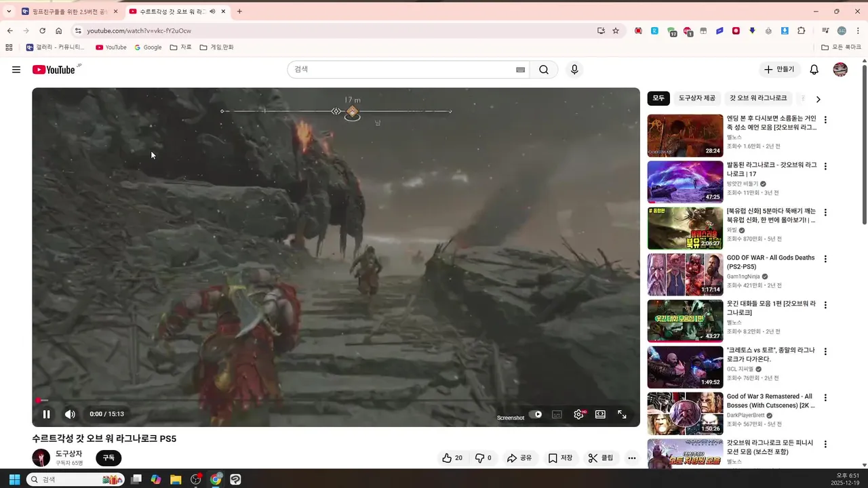Screen dimensions: 868x488
Task: Open the Windows Start menu
Action: pyautogui.click(x=14, y=479)
